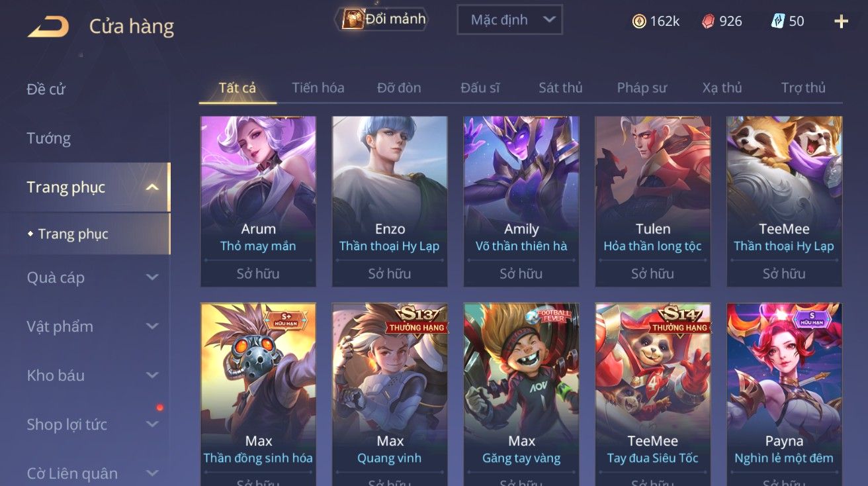Screen dimensions: 868x486
Task: Open the Đổi mảnh chest icon
Action: [352, 19]
